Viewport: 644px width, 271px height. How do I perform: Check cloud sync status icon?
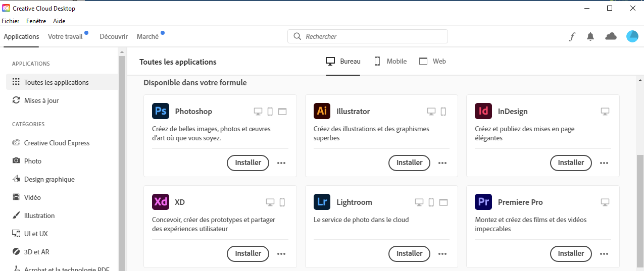point(611,36)
